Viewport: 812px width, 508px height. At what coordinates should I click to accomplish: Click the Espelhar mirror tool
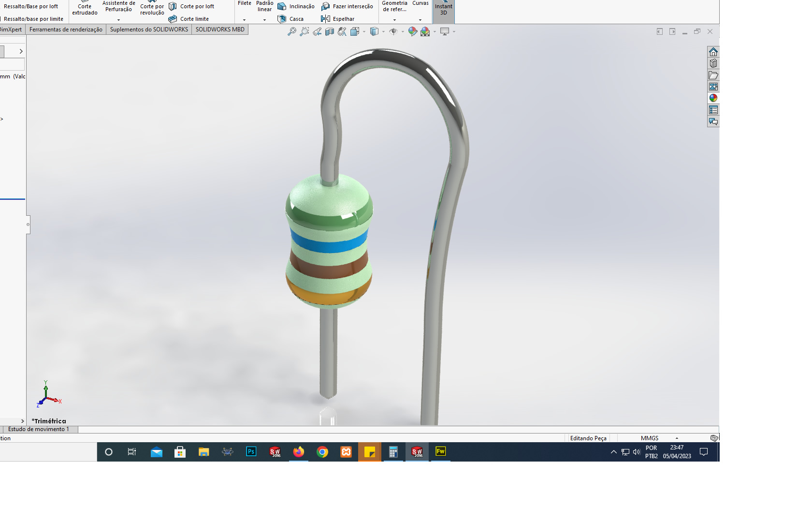[x=338, y=19]
